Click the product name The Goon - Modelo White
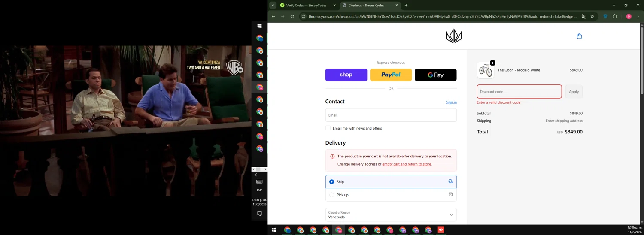The height and width of the screenshot is (235, 644). click(519, 70)
